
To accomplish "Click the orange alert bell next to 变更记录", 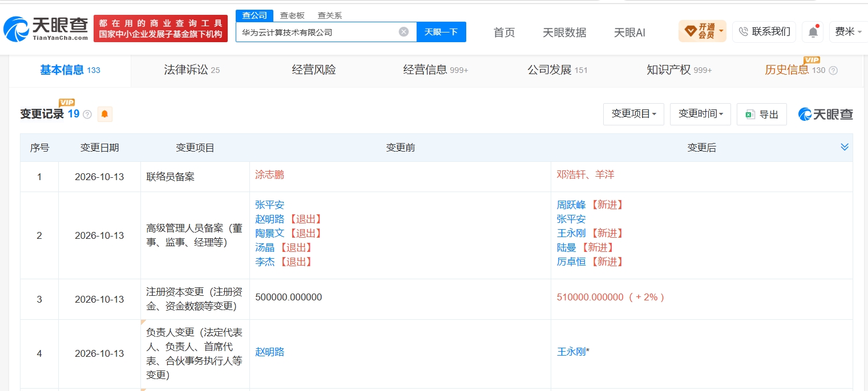I will tap(104, 114).
